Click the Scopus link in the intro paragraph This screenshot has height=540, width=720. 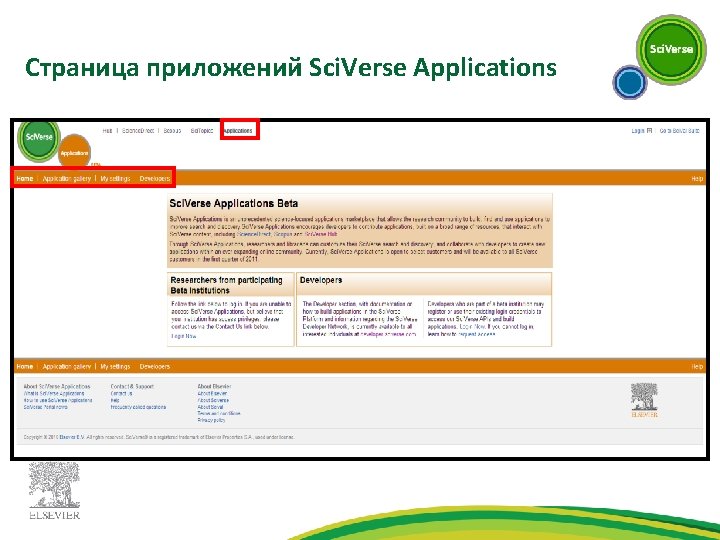(283, 234)
